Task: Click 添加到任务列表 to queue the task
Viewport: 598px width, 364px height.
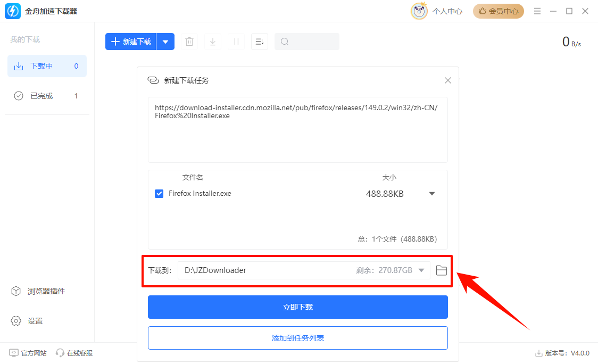Action: coord(297,338)
